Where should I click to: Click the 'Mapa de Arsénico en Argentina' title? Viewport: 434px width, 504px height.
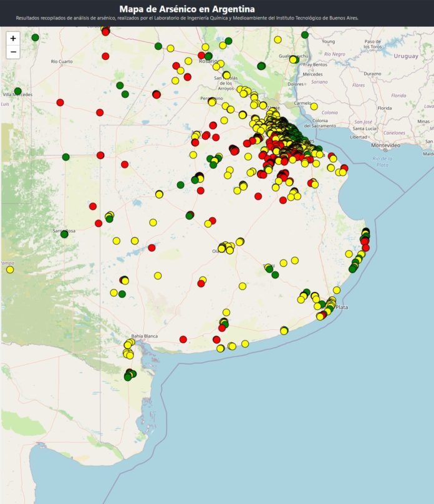pos(187,9)
